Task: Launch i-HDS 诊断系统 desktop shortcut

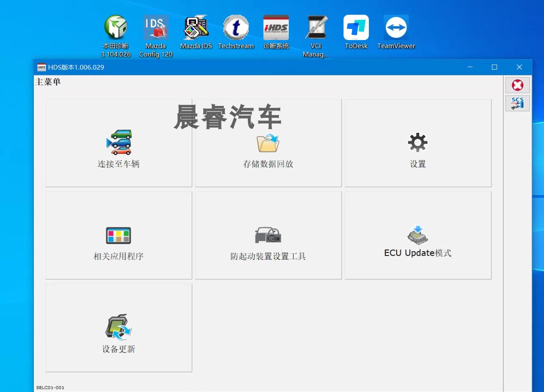Action: pos(276,32)
